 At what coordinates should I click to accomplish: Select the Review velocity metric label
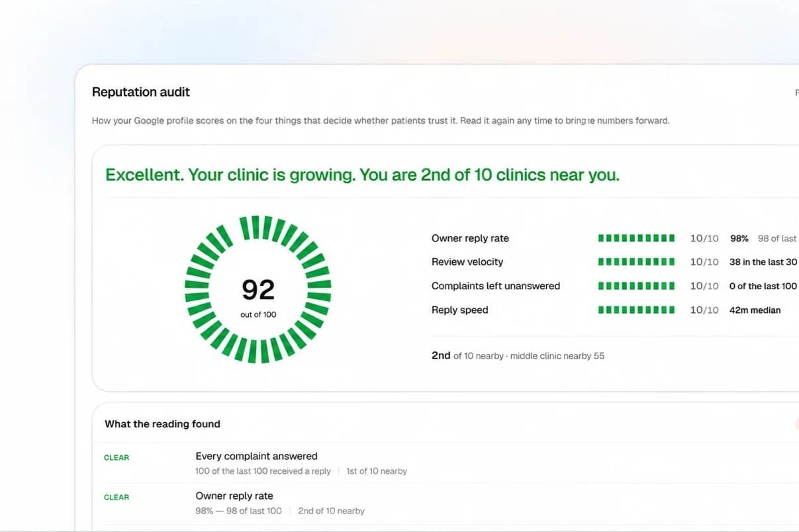point(467,262)
